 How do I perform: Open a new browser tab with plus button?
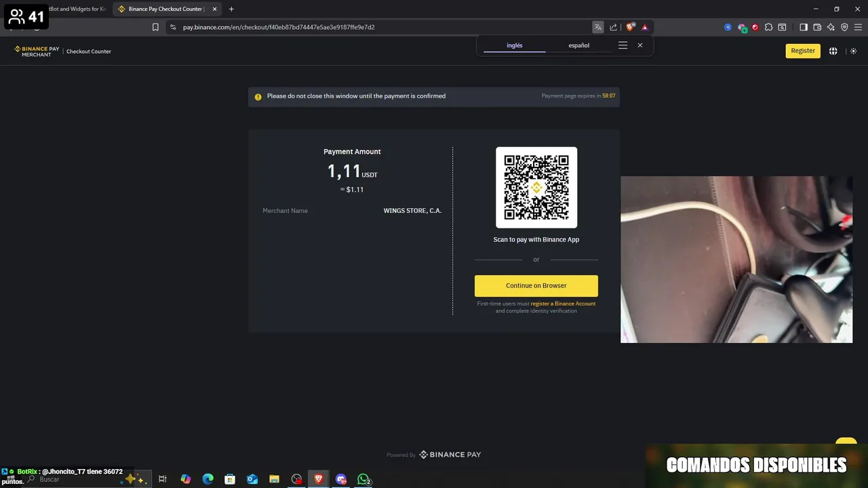(x=231, y=9)
